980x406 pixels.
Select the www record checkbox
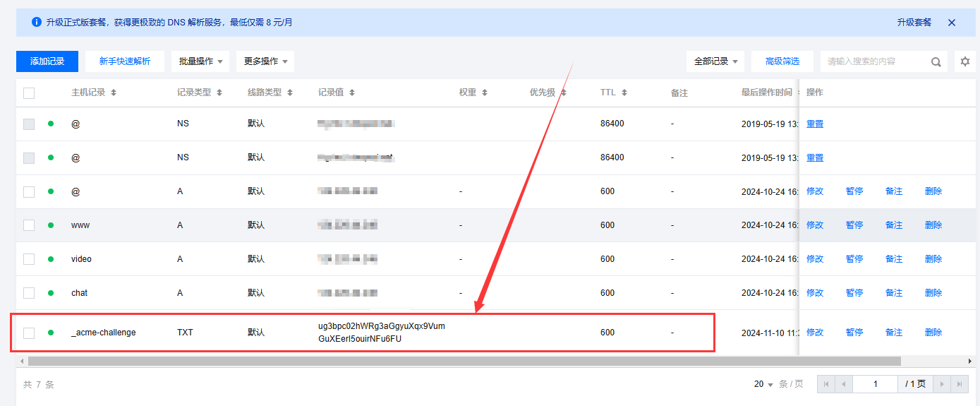click(29, 225)
